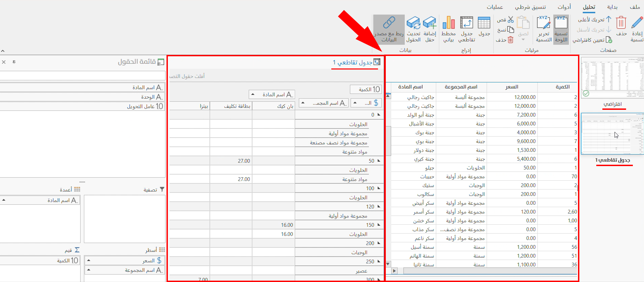Click move up (تحريك لأعلى) button

coord(595,20)
